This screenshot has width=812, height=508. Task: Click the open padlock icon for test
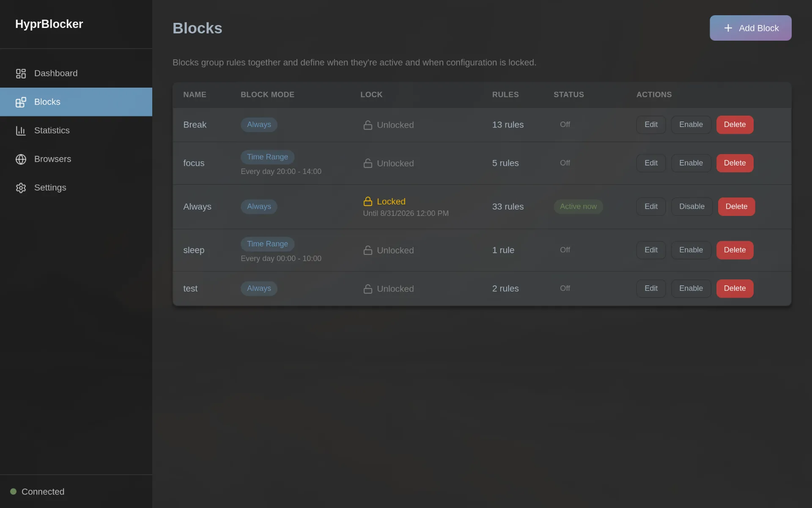[368, 289]
